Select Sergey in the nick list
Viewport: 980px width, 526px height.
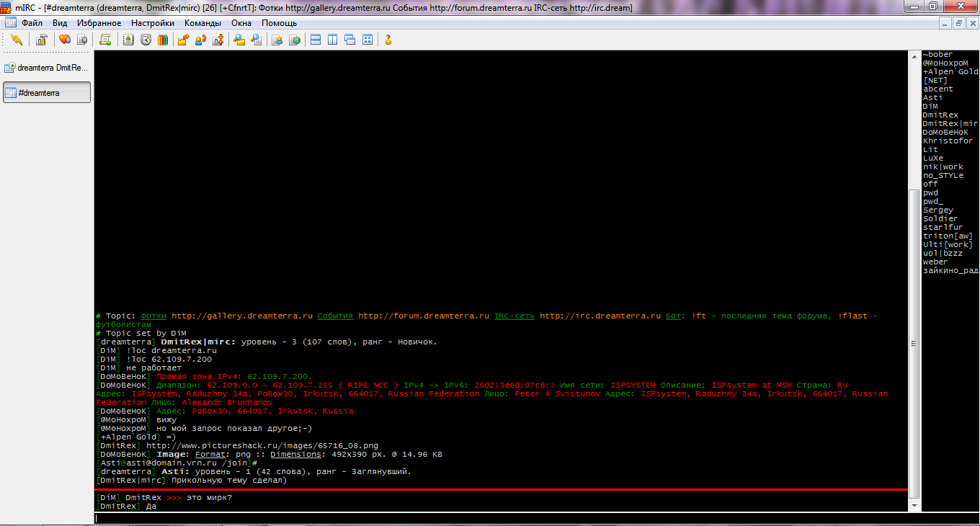937,210
